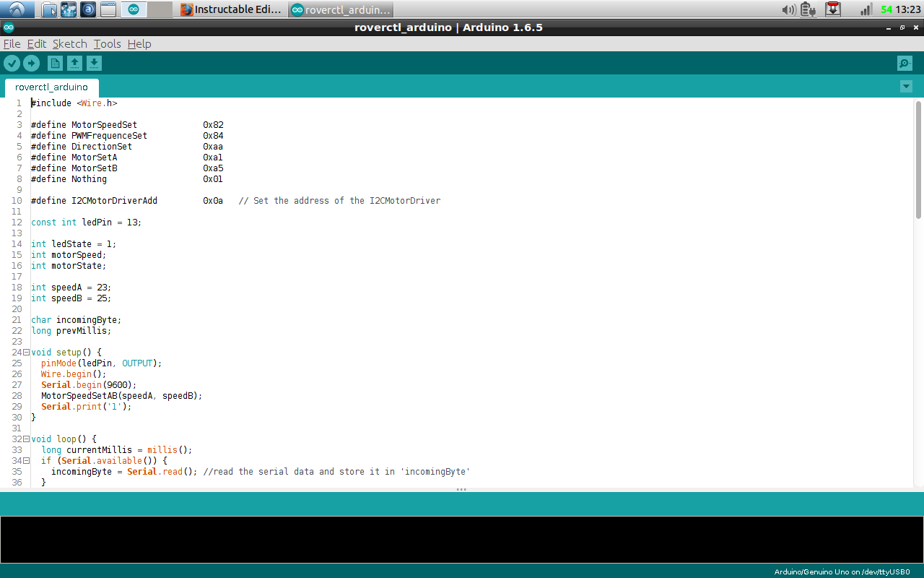Switch to the Arduino workspace pager cell
Screen dimensions: 924x578
pyautogui.click(x=134, y=9)
